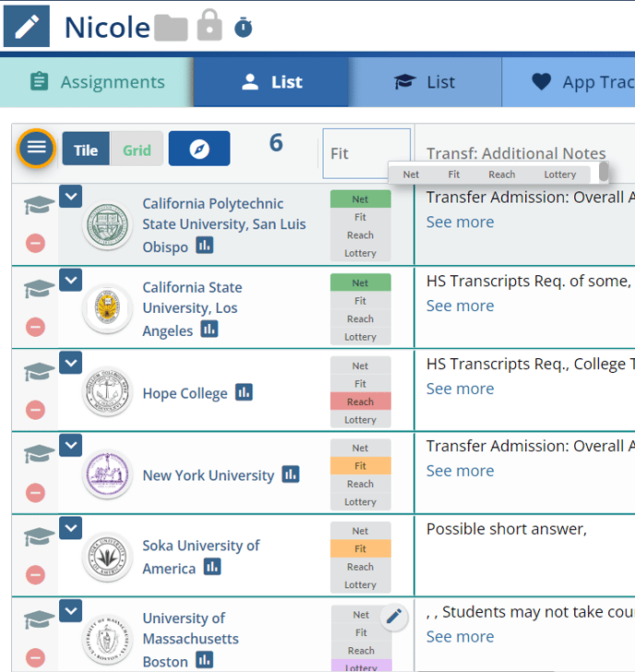The image size is (635, 672).
Task: Open Soka University of America link
Action: coord(201,557)
